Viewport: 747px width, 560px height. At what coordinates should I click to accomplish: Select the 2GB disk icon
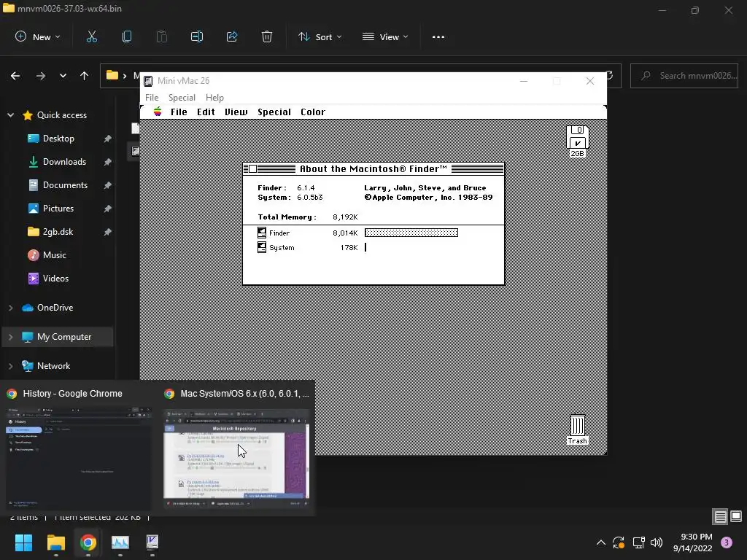[578, 141]
